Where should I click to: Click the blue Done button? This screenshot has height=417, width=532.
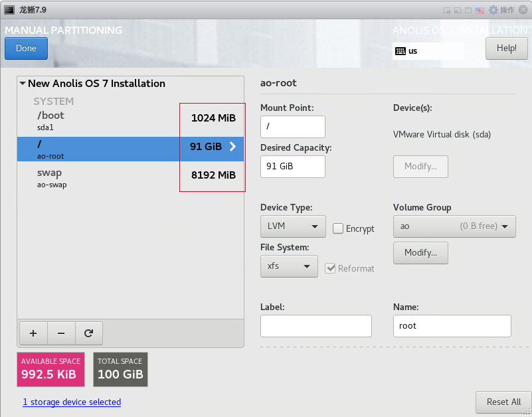[26, 48]
